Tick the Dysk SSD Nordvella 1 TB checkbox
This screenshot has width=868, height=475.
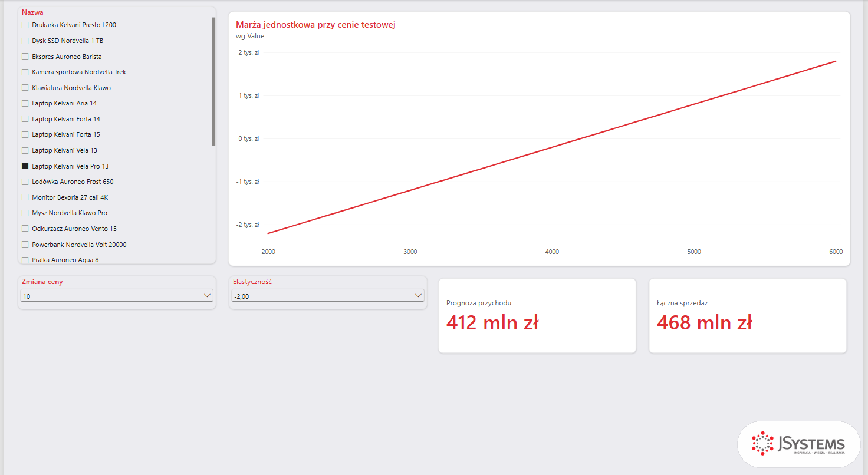coord(25,41)
